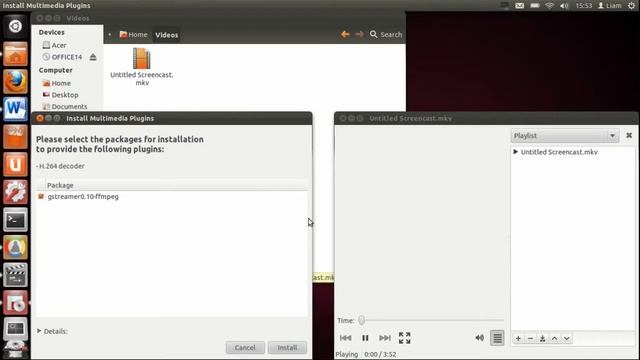The height and width of the screenshot is (360, 640).
Task: Go forward in Videos file browser
Action: [359, 34]
